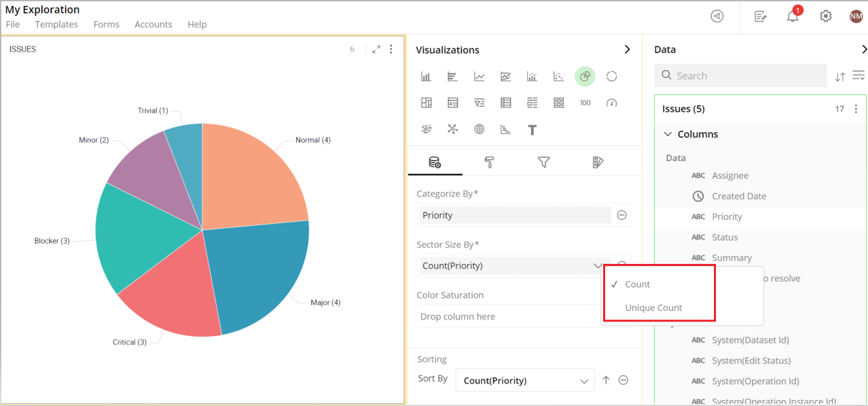Open the ISSUES widget kebab menu
The height and width of the screenshot is (406, 868).
tap(391, 49)
